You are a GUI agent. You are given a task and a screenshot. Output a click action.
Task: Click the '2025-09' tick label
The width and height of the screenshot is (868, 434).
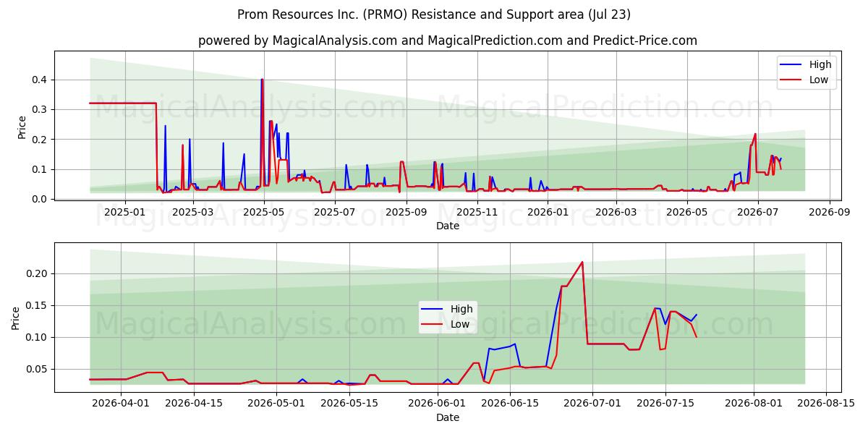coord(405,213)
